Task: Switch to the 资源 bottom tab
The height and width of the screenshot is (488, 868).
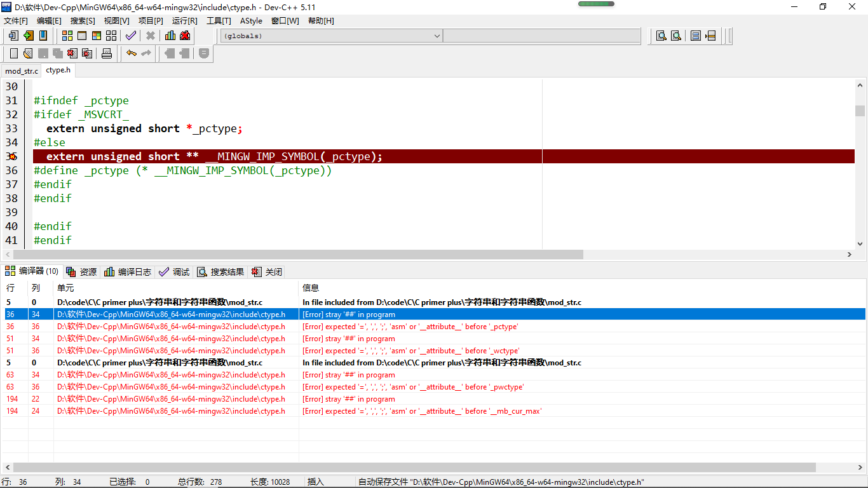Action: [81, 272]
